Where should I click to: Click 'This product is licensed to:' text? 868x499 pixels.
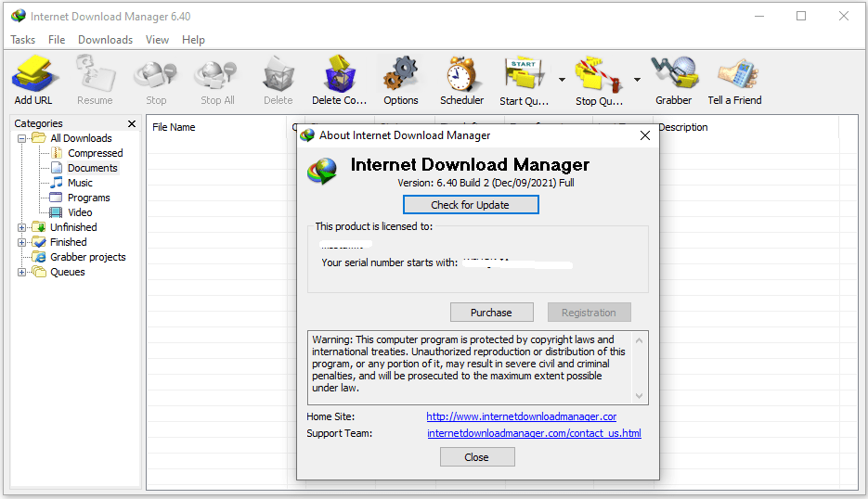pyautogui.click(x=374, y=226)
